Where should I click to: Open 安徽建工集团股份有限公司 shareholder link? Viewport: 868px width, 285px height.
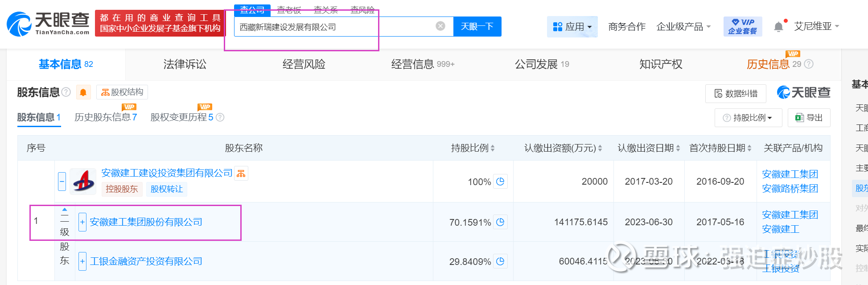(x=146, y=222)
